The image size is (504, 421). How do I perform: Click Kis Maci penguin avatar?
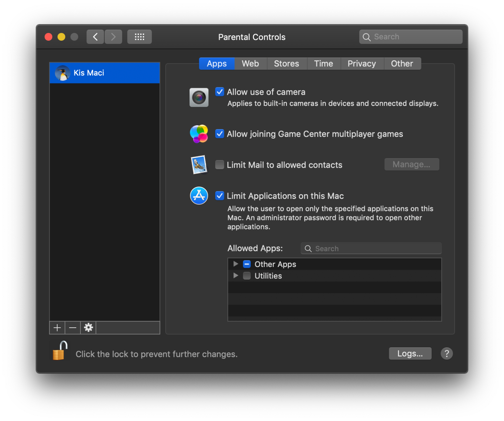click(63, 73)
